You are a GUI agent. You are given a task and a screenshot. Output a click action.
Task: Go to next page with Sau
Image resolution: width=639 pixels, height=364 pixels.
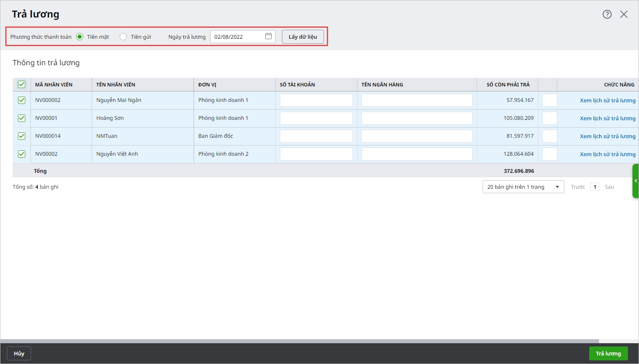(609, 187)
